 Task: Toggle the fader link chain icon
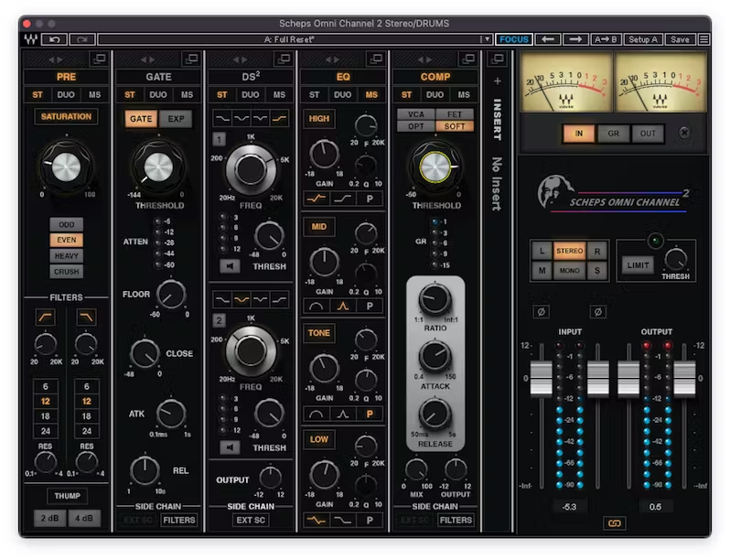614,523
